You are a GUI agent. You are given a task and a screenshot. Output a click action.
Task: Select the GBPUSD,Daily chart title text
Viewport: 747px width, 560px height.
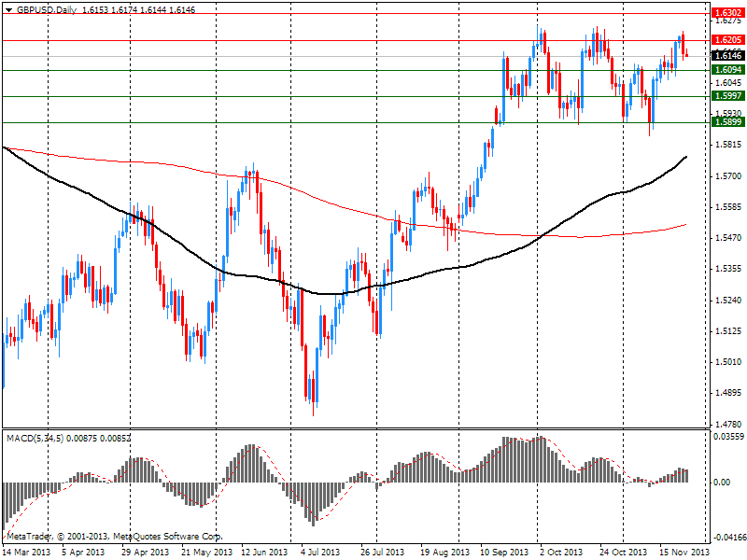47,9
